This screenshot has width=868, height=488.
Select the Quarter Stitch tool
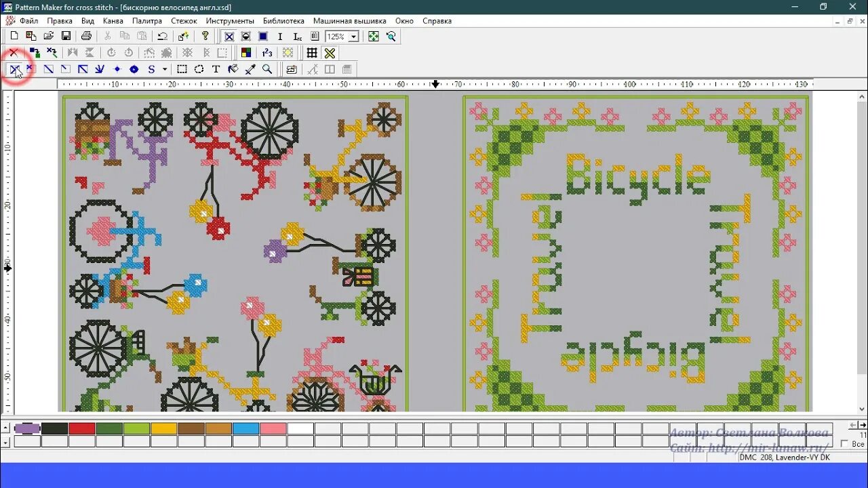65,69
